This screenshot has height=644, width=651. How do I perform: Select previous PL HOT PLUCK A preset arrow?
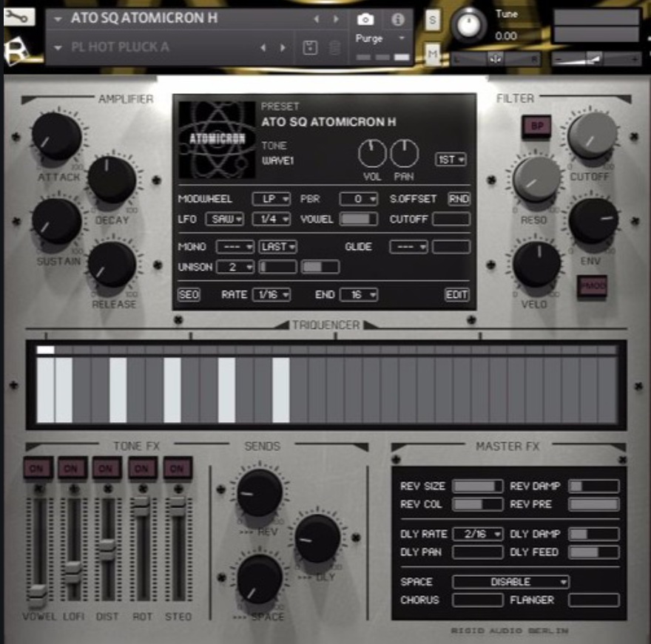(263, 48)
